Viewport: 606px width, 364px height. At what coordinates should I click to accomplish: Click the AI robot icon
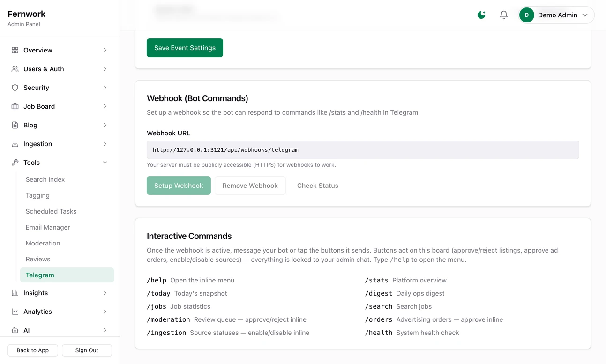(x=15, y=330)
